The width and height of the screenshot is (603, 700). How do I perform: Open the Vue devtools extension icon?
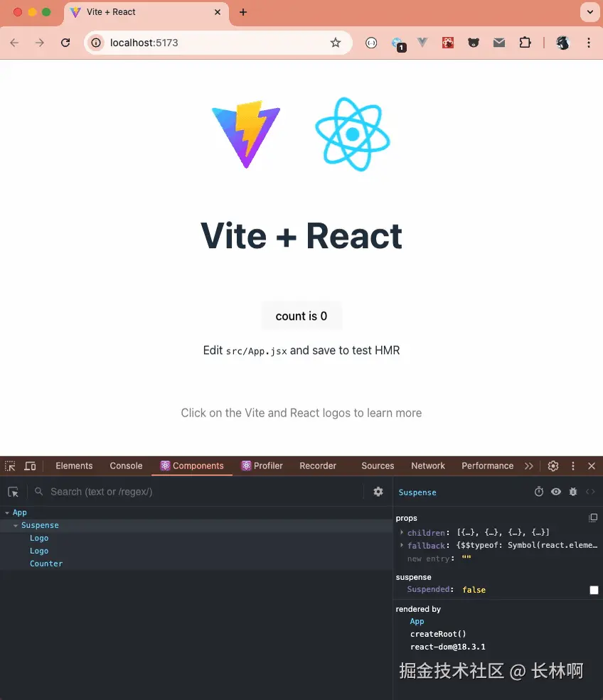pos(422,43)
